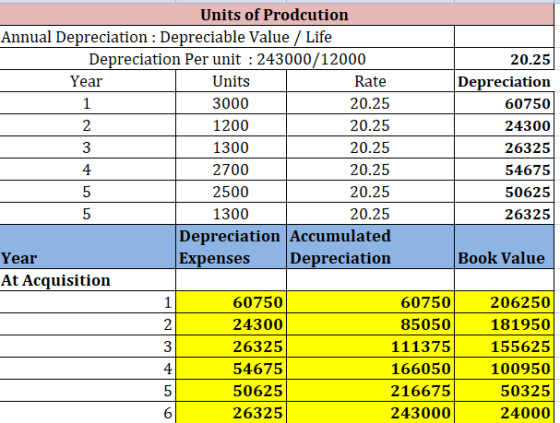Select Accumulated Depreciation 216675
The image size is (560, 423).
(370, 390)
